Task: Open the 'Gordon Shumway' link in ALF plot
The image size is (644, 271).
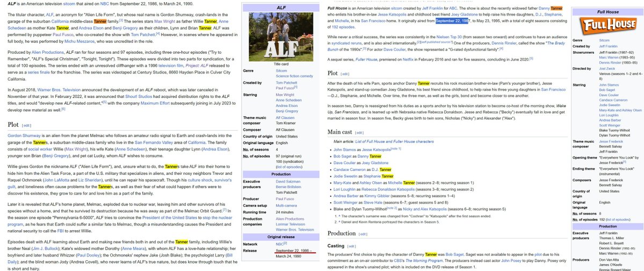Action: pos(24,135)
